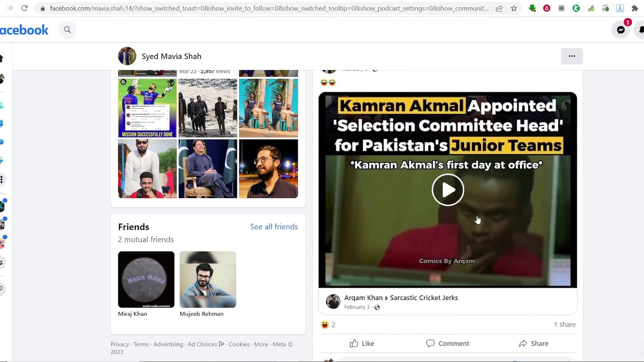Open the gray square focus extension
This screenshot has height=362, width=644.
coord(561,9)
